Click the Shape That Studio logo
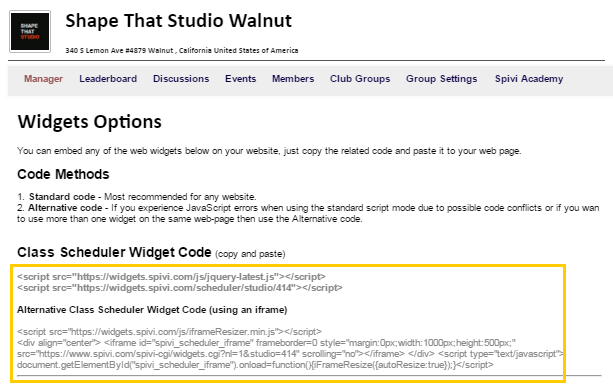The width and height of the screenshot is (613, 389). point(30,32)
